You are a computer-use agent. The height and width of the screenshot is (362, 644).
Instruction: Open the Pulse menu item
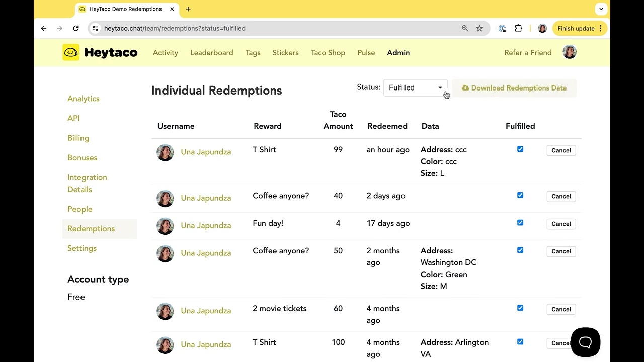(x=366, y=53)
